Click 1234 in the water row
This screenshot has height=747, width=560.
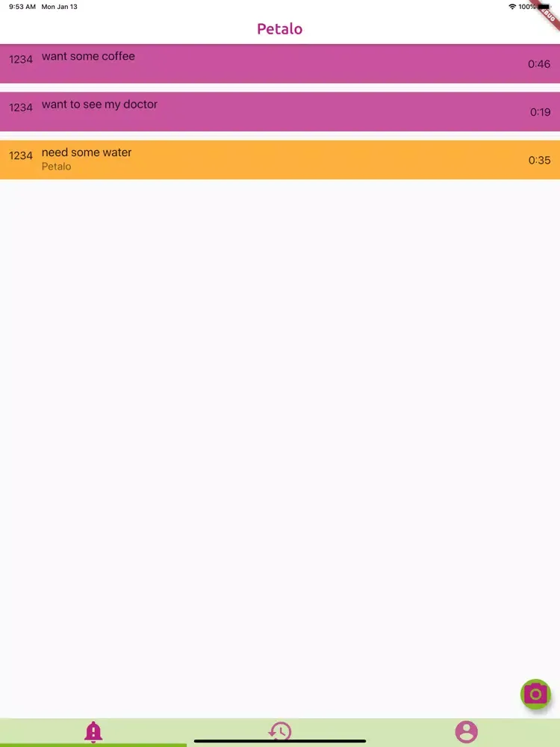tap(21, 155)
